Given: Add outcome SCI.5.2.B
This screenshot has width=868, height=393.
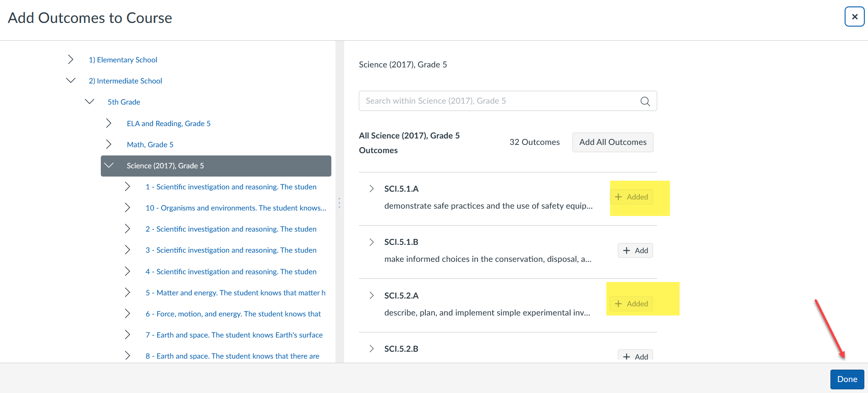Looking at the screenshot, I should pos(635,356).
